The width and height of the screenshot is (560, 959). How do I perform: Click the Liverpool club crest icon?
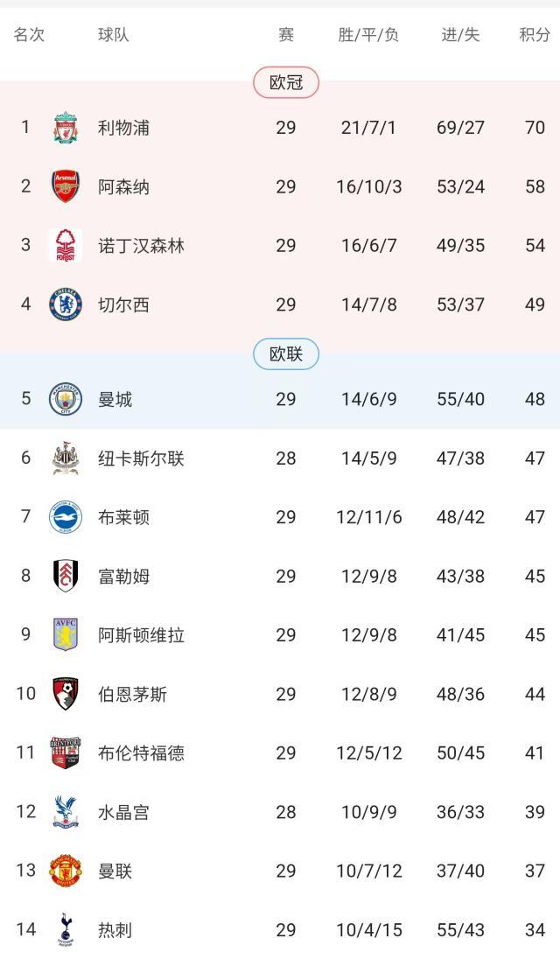point(63,126)
